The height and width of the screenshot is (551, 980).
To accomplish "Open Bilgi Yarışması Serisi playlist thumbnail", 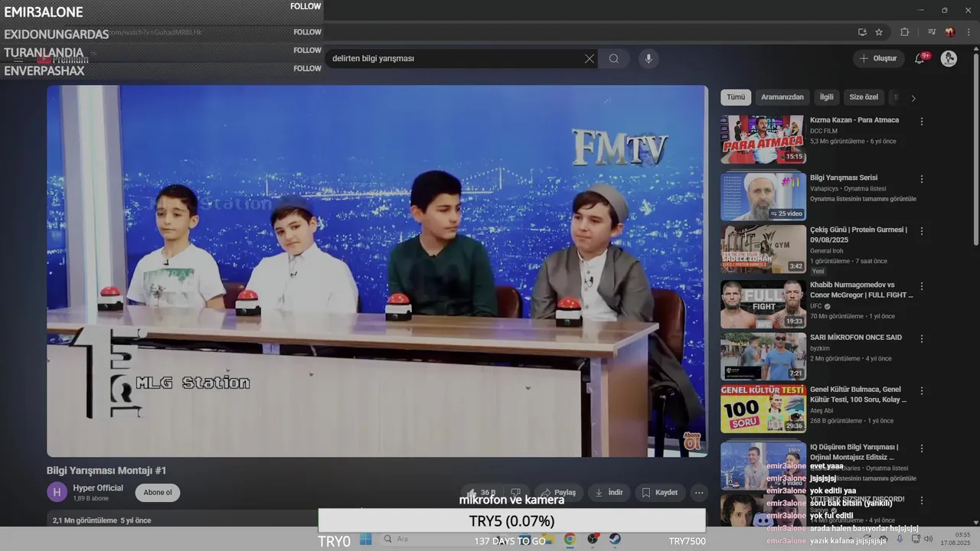I will point(763,197).
